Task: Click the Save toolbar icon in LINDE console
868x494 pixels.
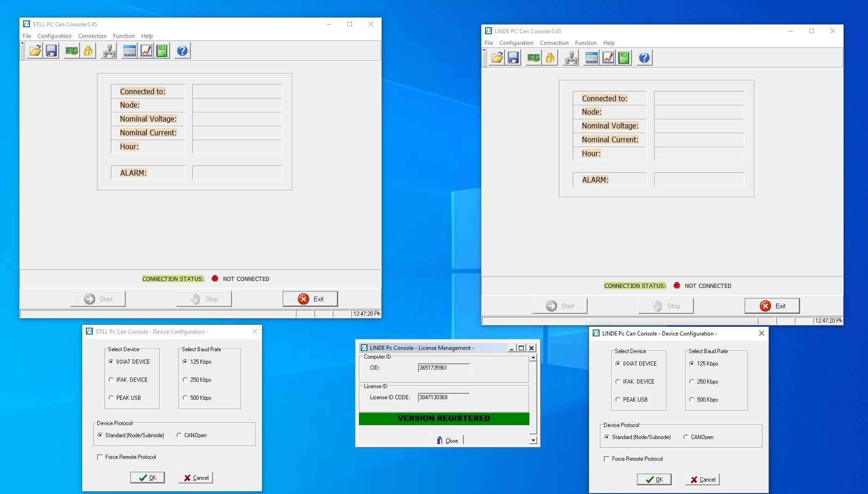Action: click(513, 57)
